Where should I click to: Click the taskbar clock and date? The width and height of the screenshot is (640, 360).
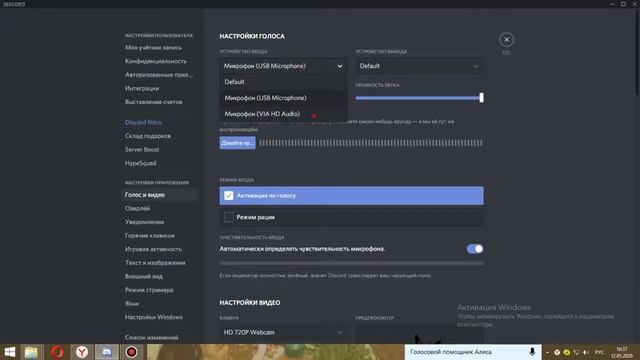coord(622,352)
